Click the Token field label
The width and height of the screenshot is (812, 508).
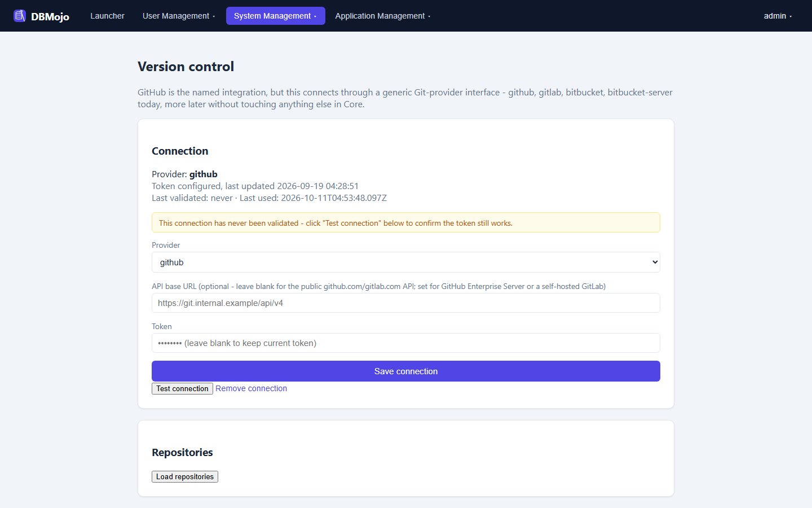point(162,326)
